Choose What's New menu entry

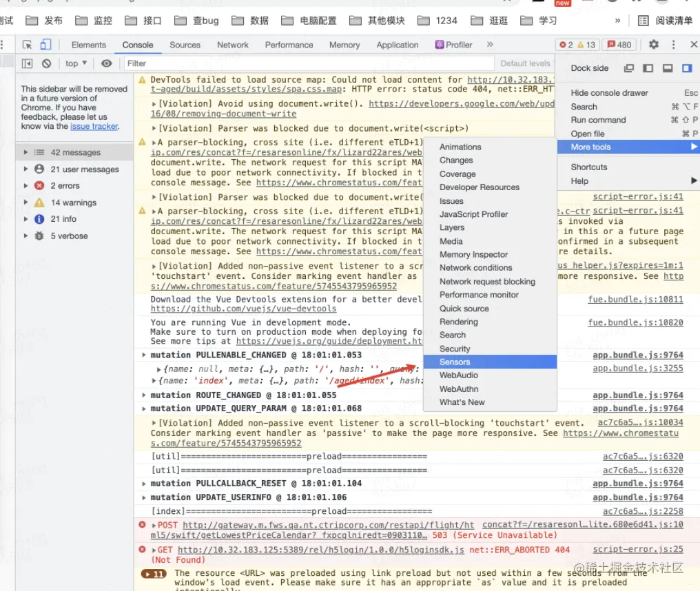click(490, 402)
